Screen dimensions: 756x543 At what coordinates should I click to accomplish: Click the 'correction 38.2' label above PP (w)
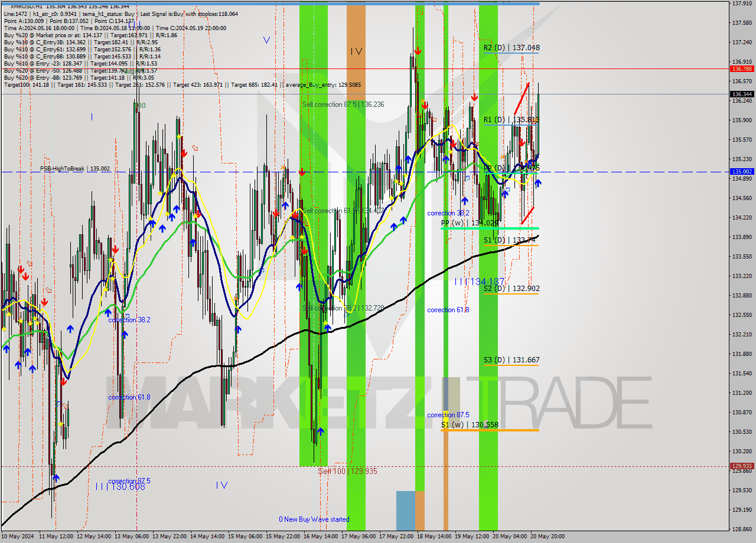click(448, 213)
